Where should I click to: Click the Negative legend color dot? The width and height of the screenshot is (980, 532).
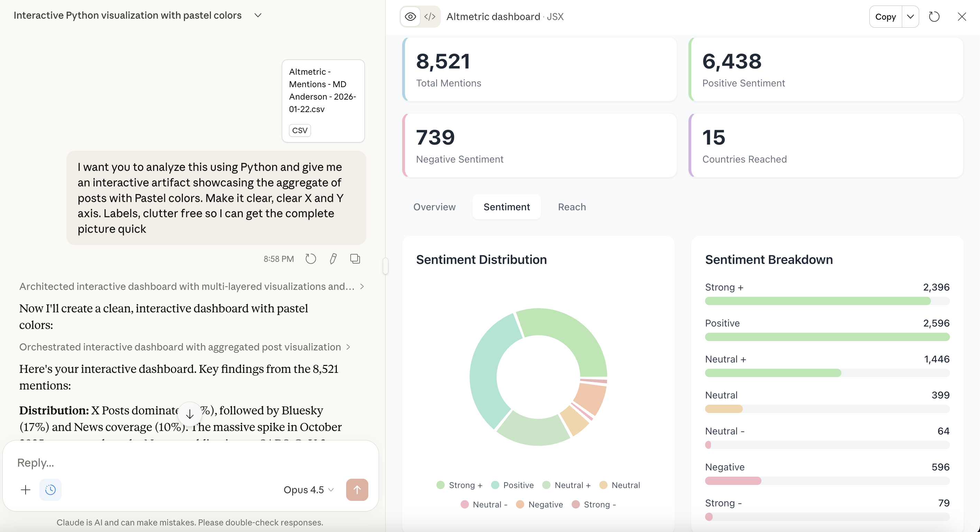(x=520, y=504)
